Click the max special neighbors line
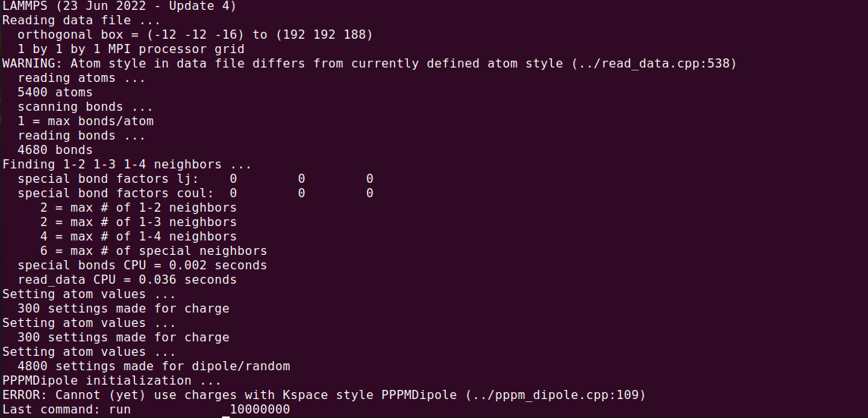This screenshot has width=868, height=418. (153, 251)
